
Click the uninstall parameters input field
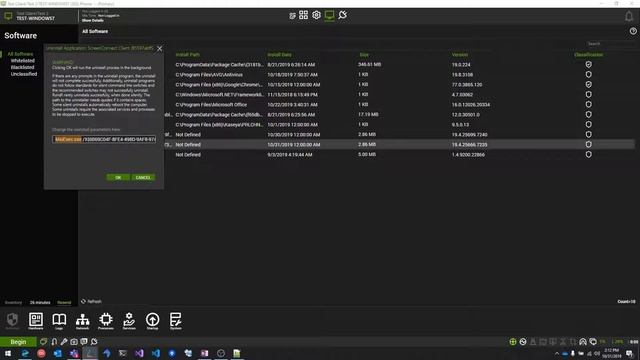(x=104, y=139)
